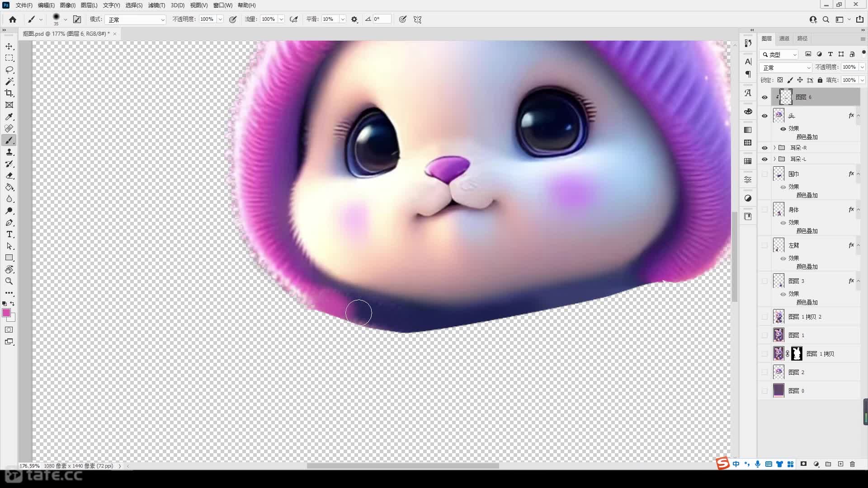868x488 pixels.
Task: Show the 图层 0 layer visibility box
Action: [764, 391]
